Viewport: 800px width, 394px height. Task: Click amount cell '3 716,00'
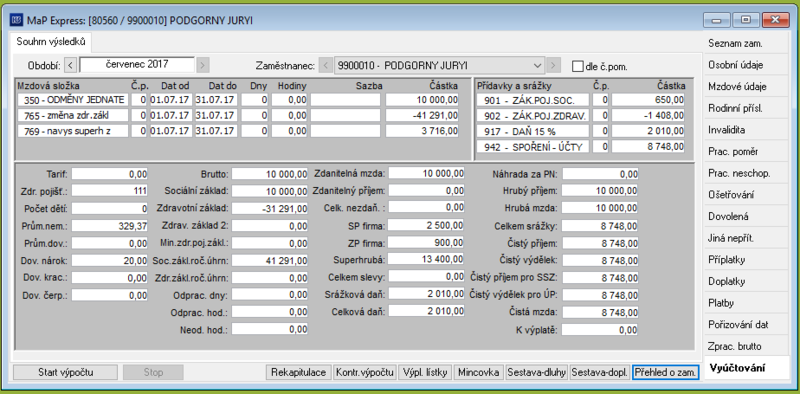click(x=422, y=131)
